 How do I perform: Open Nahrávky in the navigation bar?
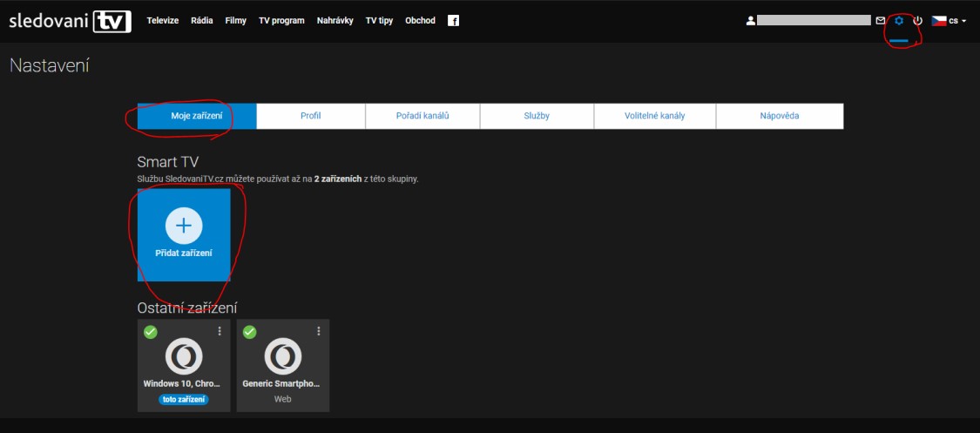[335, 21]
